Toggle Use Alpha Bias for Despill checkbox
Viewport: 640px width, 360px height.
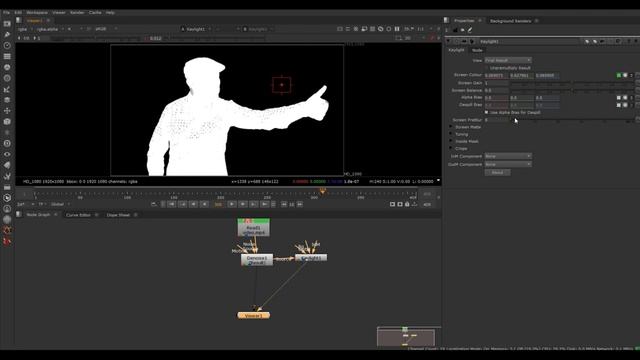tap(487, 112)
